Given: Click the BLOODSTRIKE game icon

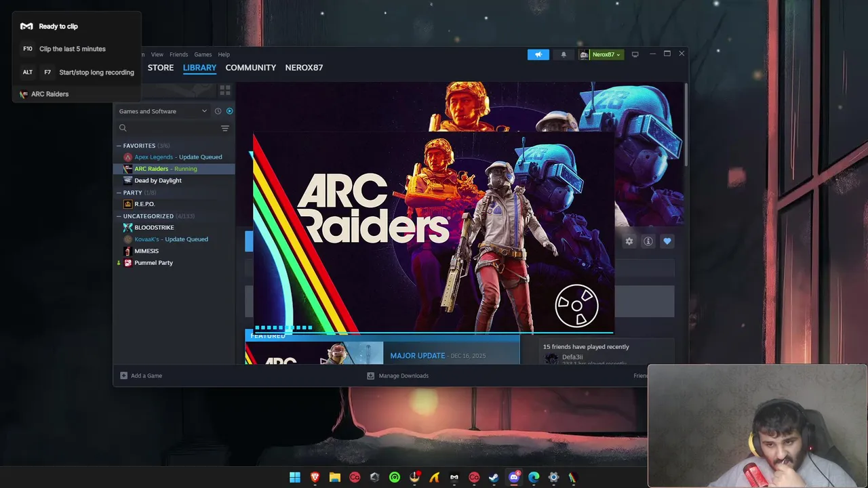Looking at the screenshot, I should tap(127, 228).
